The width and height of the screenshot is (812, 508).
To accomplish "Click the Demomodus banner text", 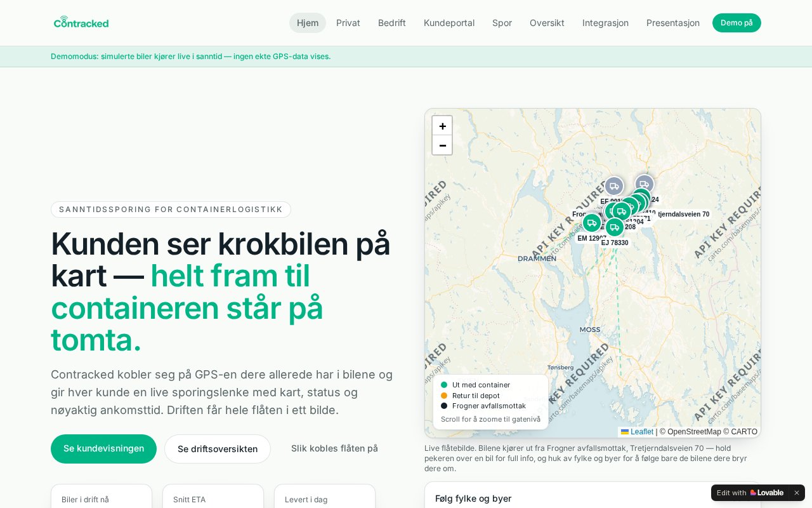I will (x=190, y=57).
